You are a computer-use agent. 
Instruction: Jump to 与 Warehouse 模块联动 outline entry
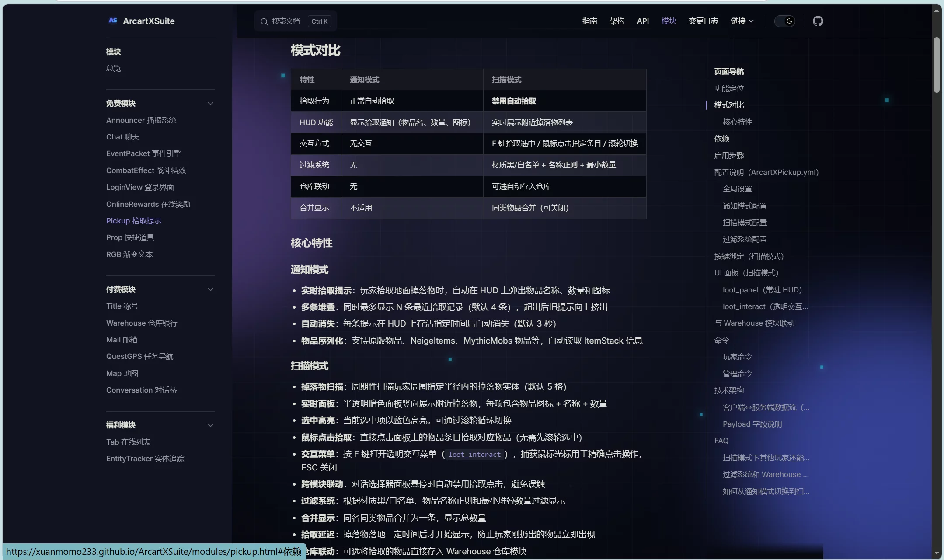pos(754,323)
